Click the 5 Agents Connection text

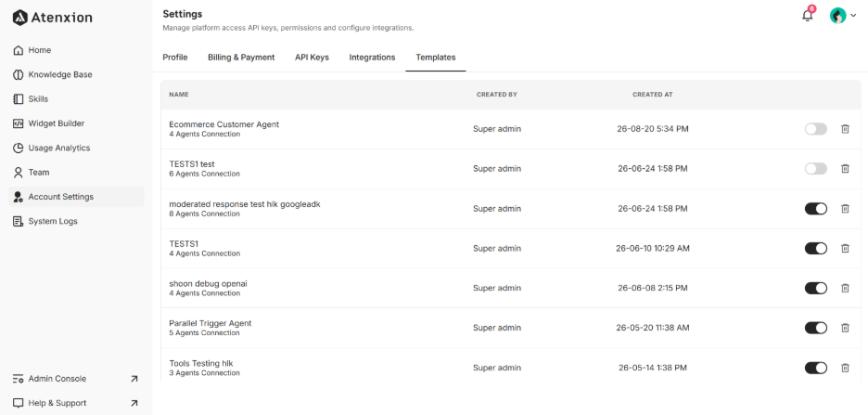click(x=204, y=333)
